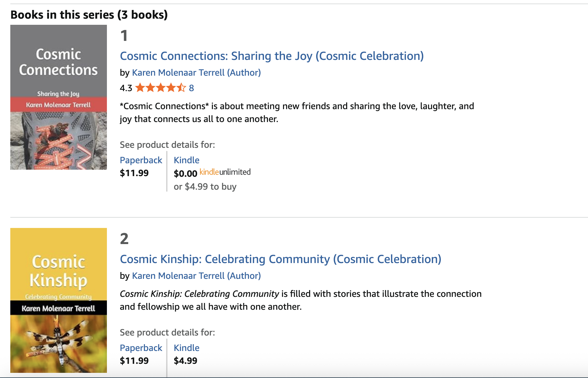Click the "Books in this series" heading
Screen dimensions: 588x378
click(89, 15)
